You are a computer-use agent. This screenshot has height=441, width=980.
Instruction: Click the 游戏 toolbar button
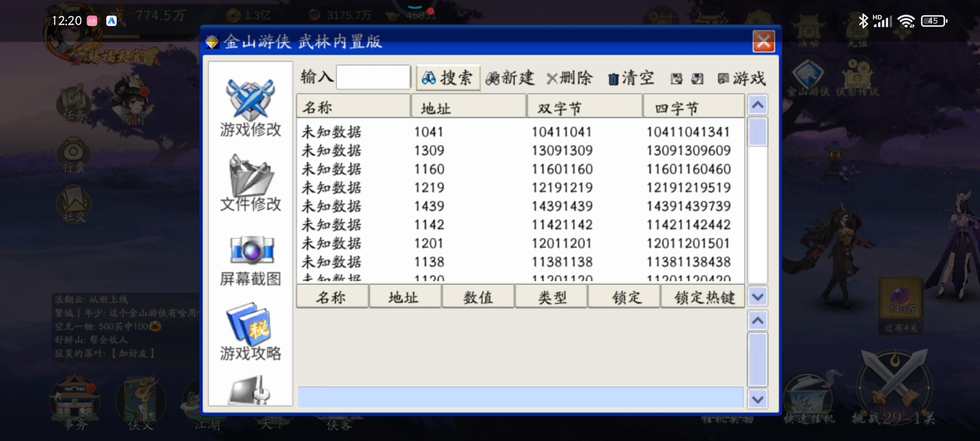[741, 78]
